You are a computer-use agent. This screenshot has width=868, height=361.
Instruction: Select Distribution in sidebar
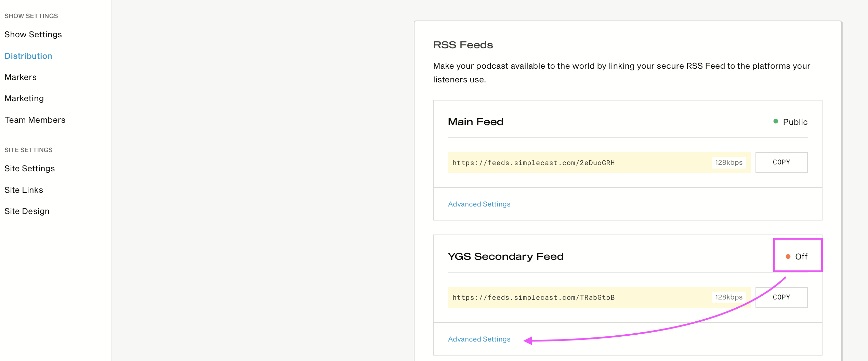pyautogui.click(x=28, y=56)
